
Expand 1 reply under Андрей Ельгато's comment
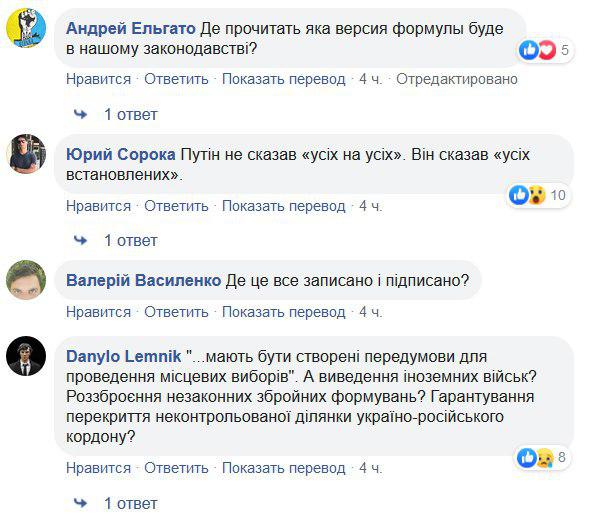click(x=130, y=113)
